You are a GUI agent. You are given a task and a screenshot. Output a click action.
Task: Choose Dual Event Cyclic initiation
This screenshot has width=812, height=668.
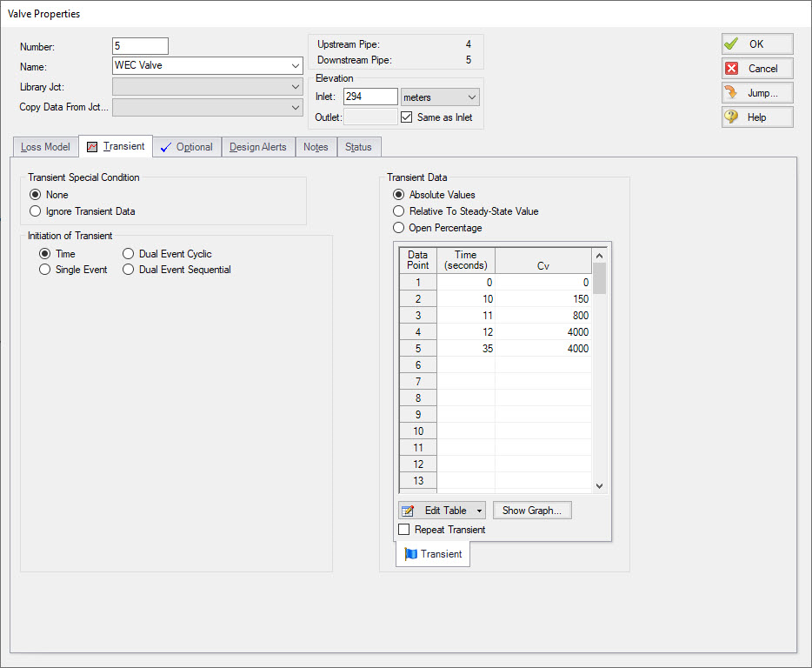129,254
